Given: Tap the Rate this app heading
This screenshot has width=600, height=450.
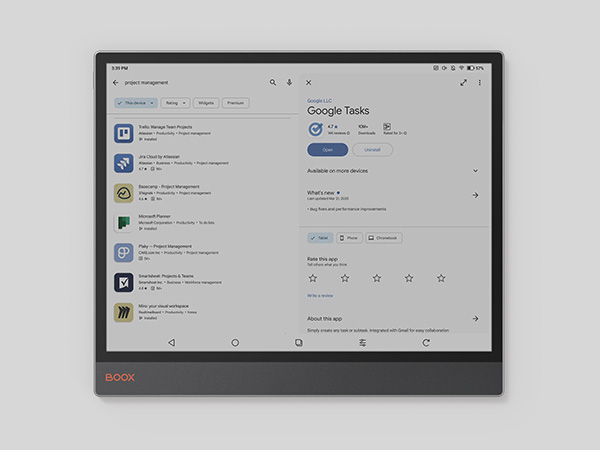Looking at the screenshot, I should click(x=322, y=259).
